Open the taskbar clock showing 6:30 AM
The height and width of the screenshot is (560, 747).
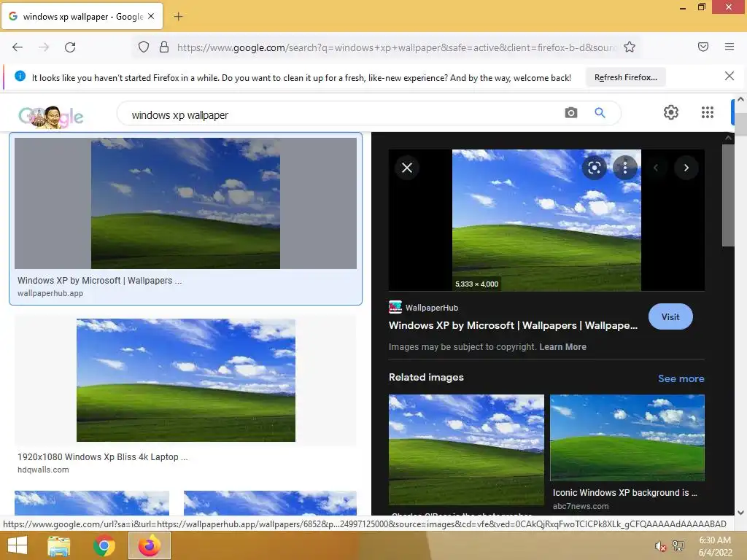pos(715,546)
